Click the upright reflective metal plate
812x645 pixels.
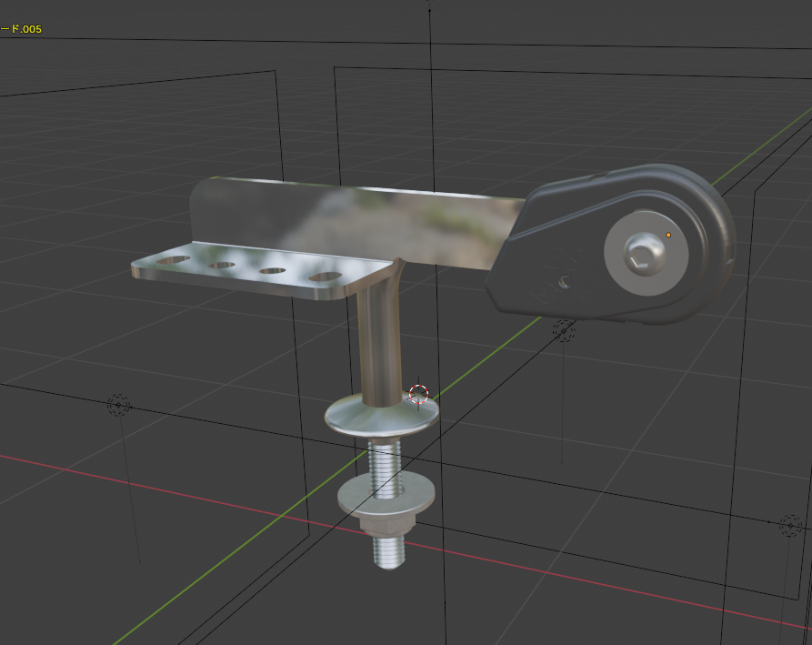[x=364, y=218]
